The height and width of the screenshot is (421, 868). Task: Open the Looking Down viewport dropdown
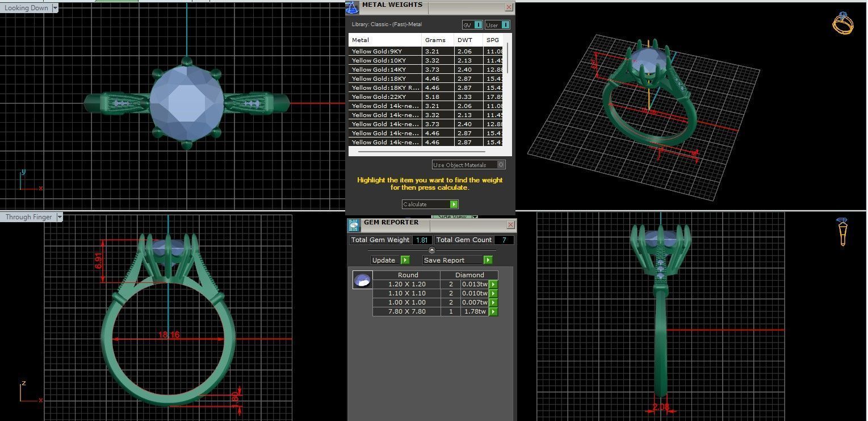[55, 8]
